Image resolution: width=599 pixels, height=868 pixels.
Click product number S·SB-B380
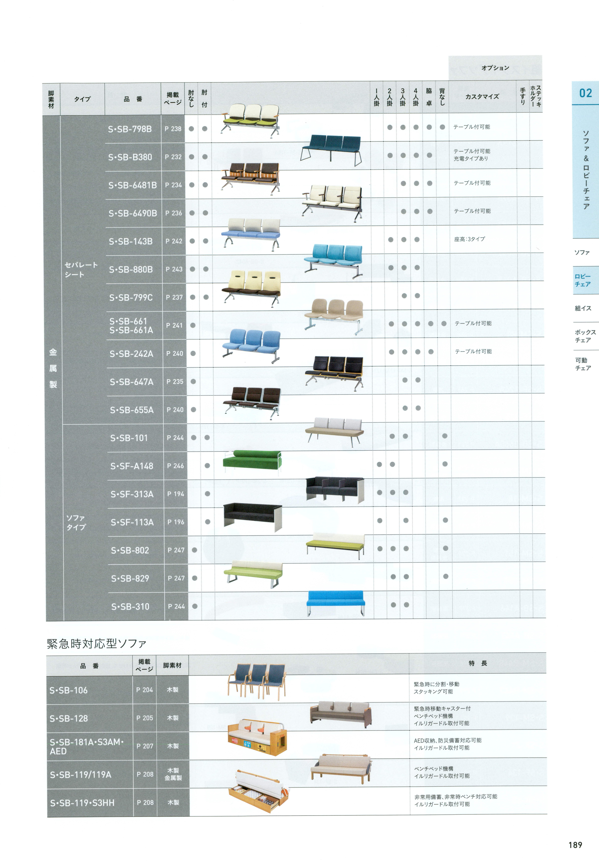pyautogui.click(x=130, y=157)
